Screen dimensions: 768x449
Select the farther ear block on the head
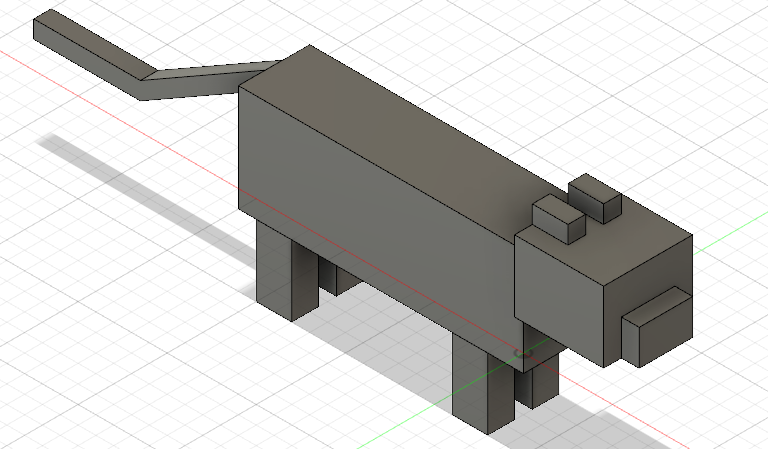tap(595, 198)
